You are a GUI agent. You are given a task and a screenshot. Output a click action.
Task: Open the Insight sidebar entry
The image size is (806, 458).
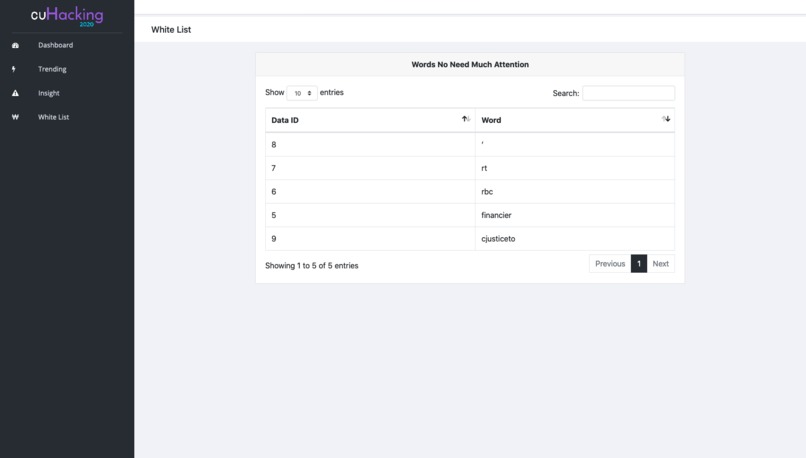point(49,93)
